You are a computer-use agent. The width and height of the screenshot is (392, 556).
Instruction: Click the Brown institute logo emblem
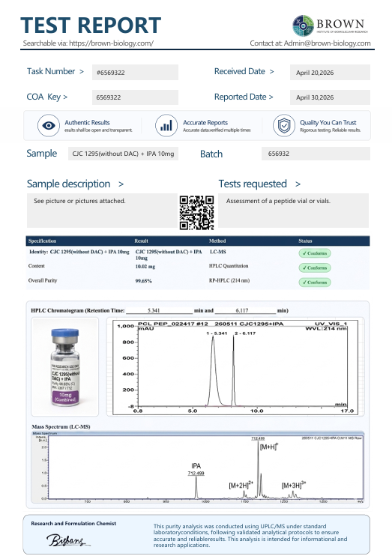point(303,25)
